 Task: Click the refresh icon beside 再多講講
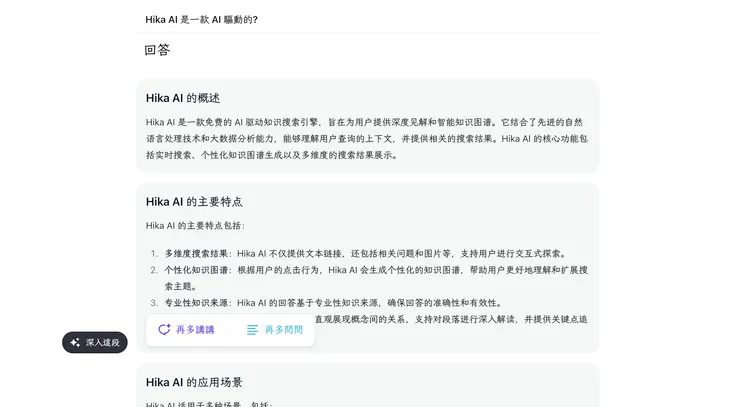[164, 330]
